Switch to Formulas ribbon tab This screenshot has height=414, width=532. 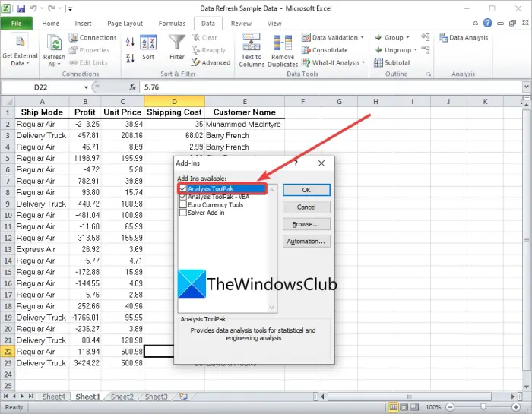(x=172, y=23)
